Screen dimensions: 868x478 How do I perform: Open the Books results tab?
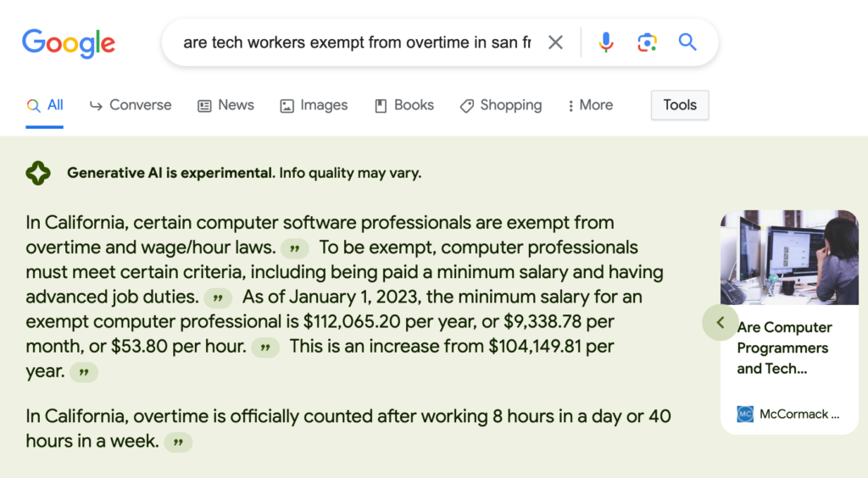click(404, 105)
